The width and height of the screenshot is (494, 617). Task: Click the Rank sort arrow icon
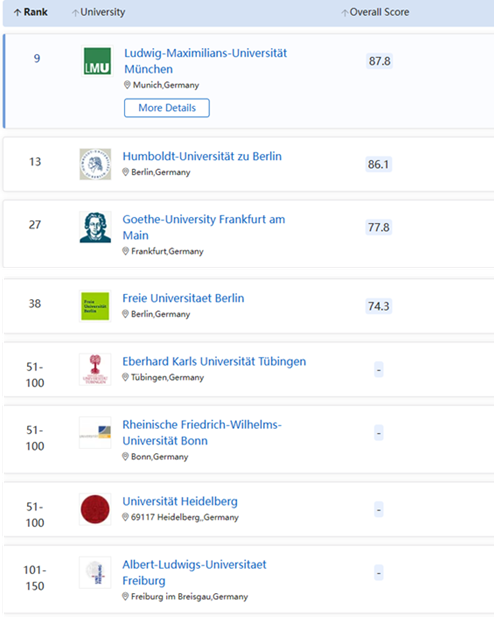pos(17,13)
